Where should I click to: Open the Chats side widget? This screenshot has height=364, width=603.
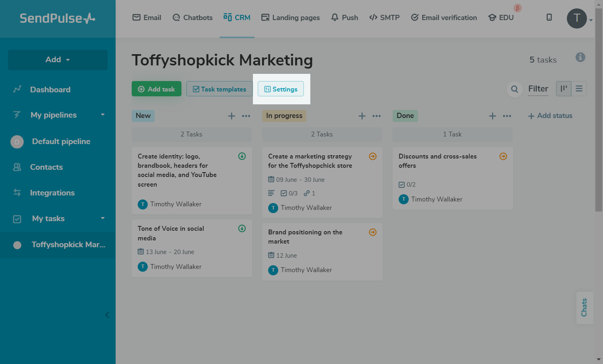point(584,307)
